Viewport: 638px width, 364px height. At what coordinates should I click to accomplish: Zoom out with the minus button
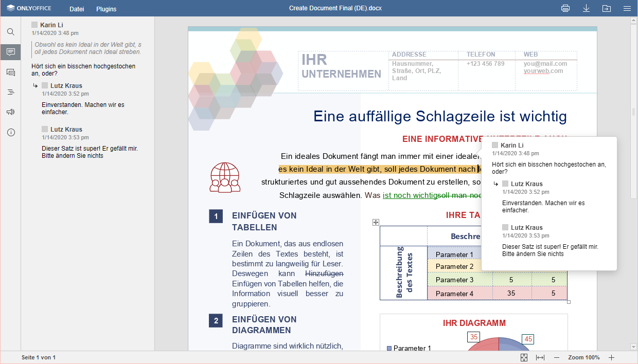(557, 357)
